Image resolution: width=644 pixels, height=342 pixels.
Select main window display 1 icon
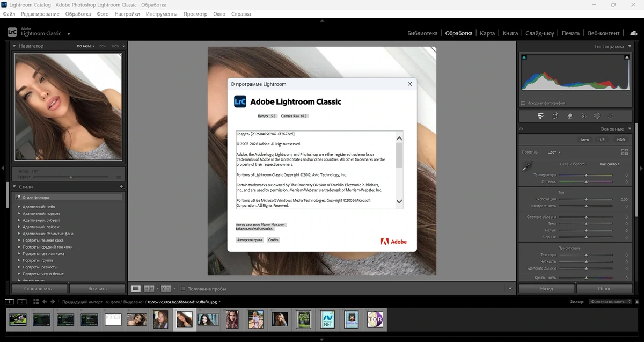(x=9, y=302)
